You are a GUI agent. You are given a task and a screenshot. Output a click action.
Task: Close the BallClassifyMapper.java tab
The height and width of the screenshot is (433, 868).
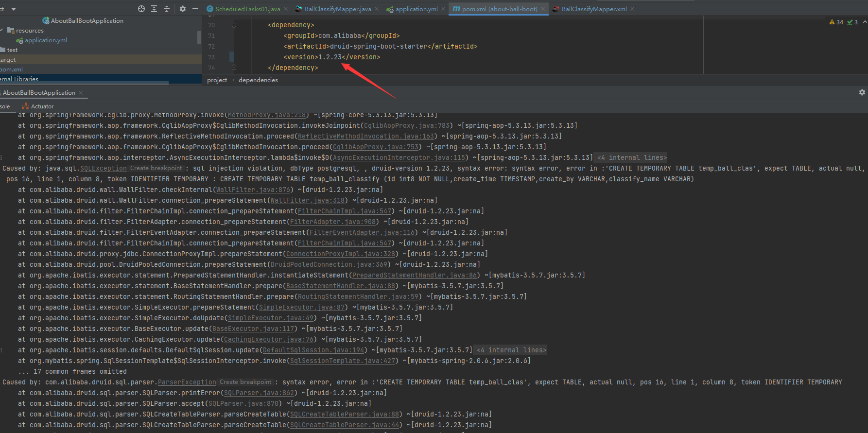pos(377,9)
